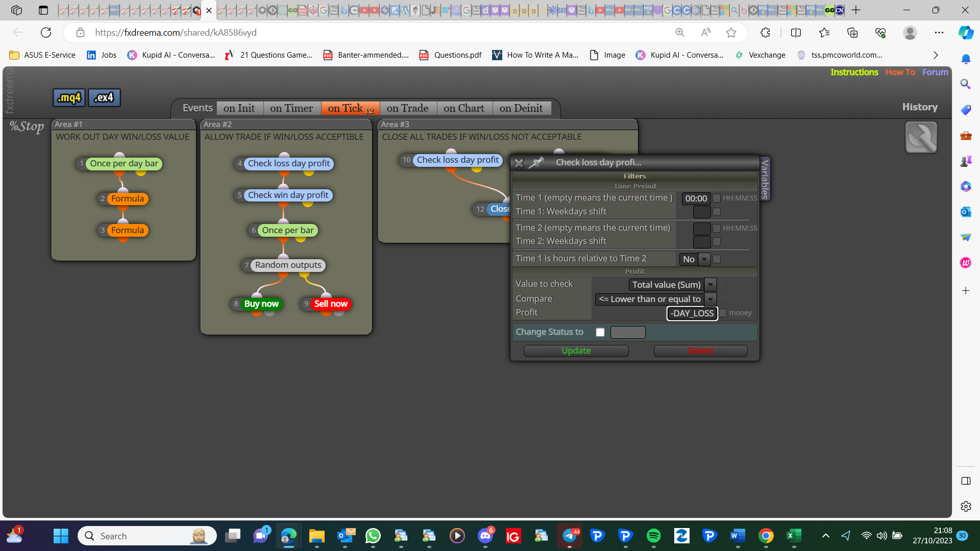Viewport: 980px width, 551px height.
Task: Open WhatsApp from the taskbar
Action: tap(373, 536)
